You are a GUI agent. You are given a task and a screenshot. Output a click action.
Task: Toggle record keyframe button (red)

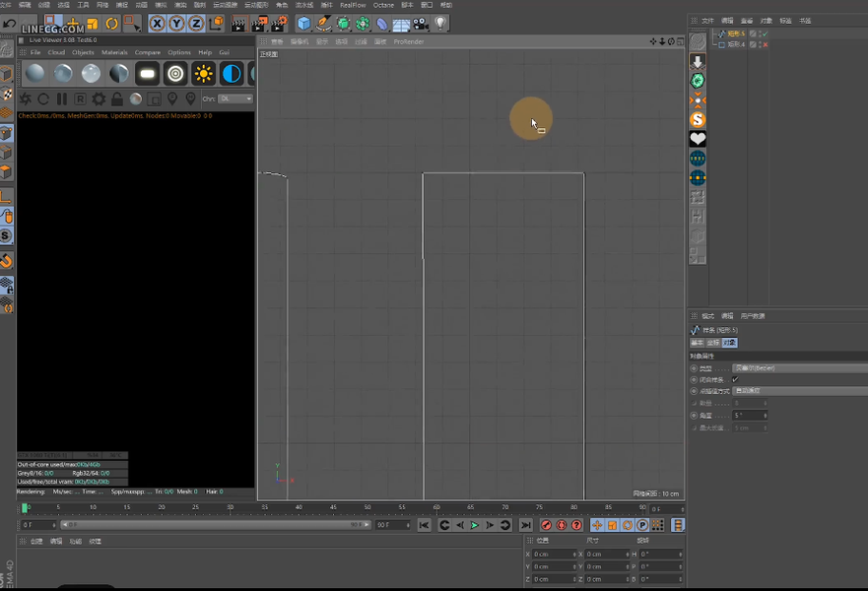(547, 525)
